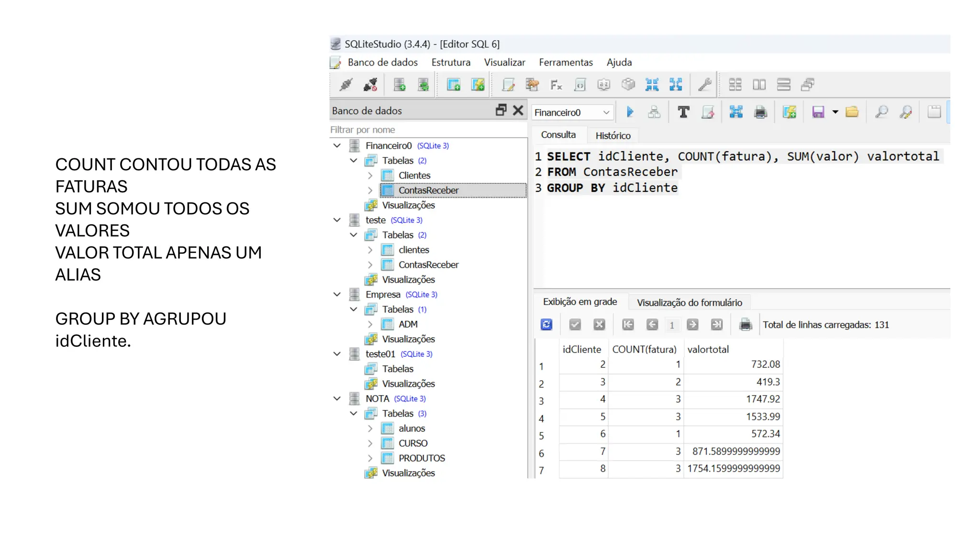980x551 pixels.
Task: Open the SQL function editor (Fx) icon
Action: [556, 85]
